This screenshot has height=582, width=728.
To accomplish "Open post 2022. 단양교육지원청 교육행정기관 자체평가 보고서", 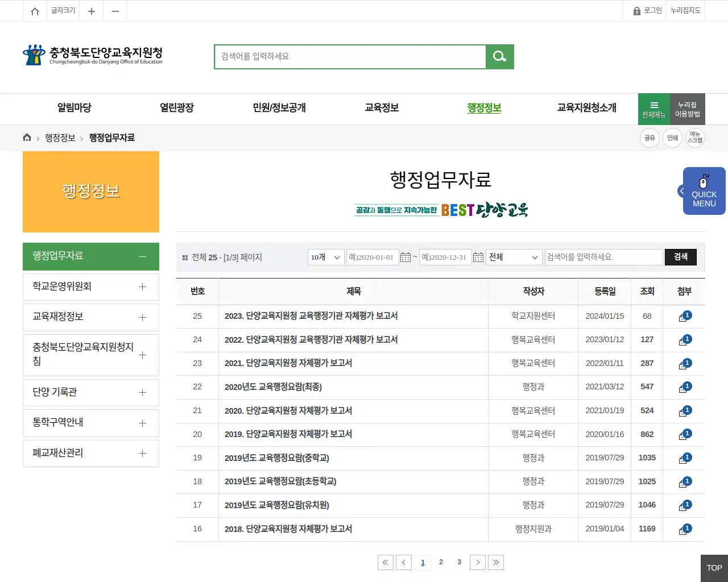I will 311,340.
